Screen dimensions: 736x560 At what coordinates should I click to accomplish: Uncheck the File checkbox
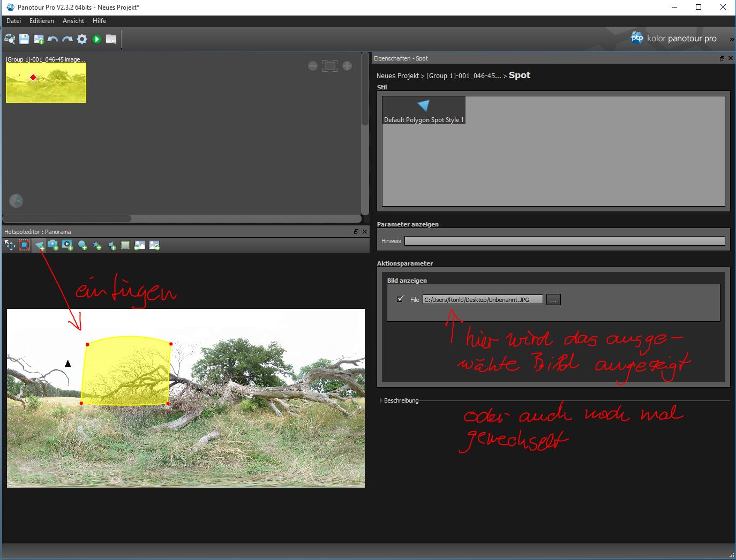click(400, 299)
